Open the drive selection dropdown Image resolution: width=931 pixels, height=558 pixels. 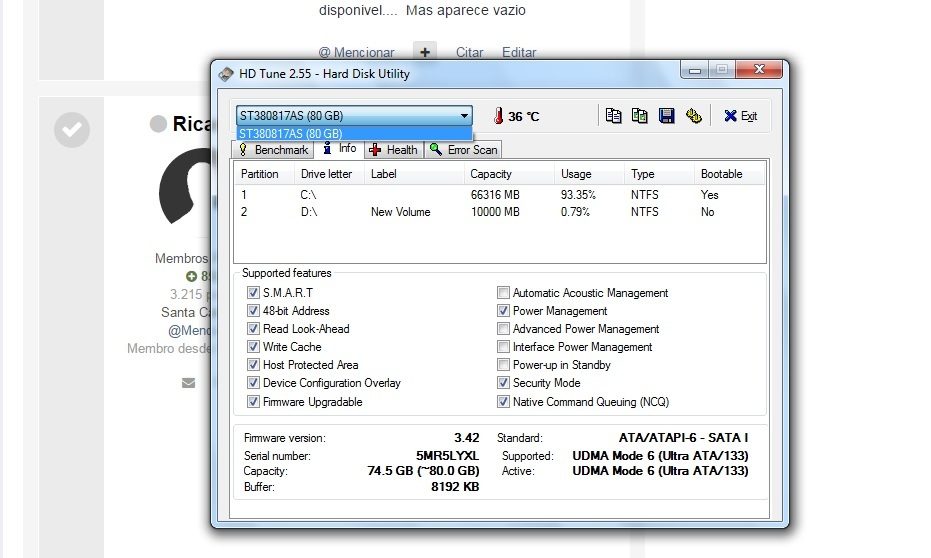354,115
